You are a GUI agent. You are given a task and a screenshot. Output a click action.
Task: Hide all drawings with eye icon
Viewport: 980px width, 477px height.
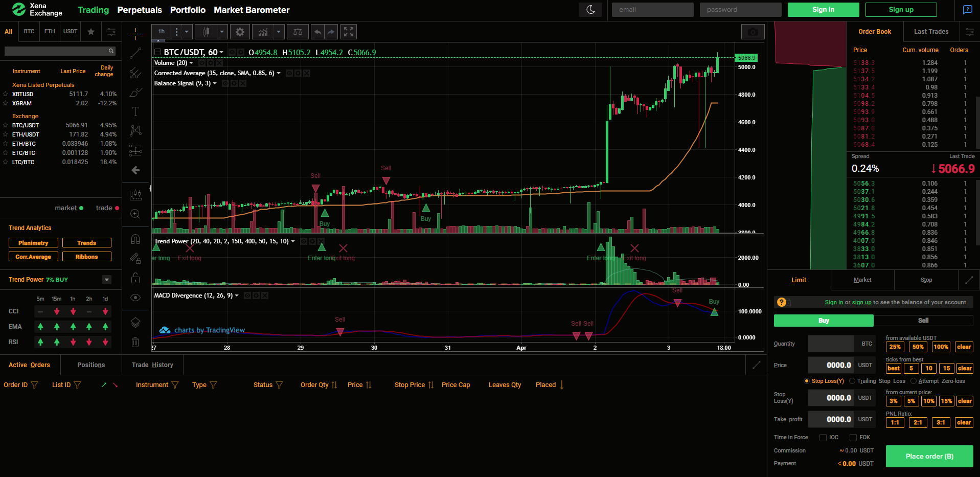click(135, 298)
